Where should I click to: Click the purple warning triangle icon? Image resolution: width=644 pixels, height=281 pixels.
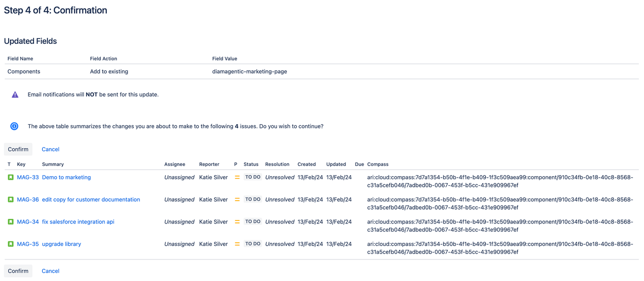[15, 95]
